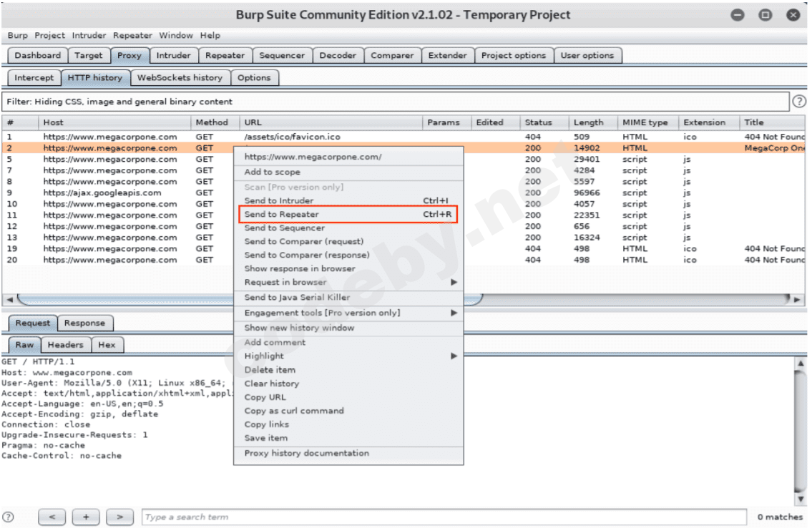This screenshot has height=531, width=812.
Task: Click the history table right scroll arrow
Action: pos(798,299)
